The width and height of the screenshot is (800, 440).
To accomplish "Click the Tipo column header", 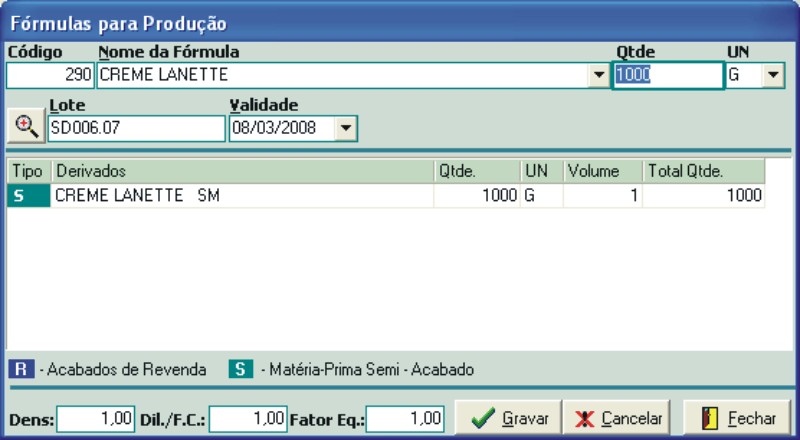I will pos(29,171).
